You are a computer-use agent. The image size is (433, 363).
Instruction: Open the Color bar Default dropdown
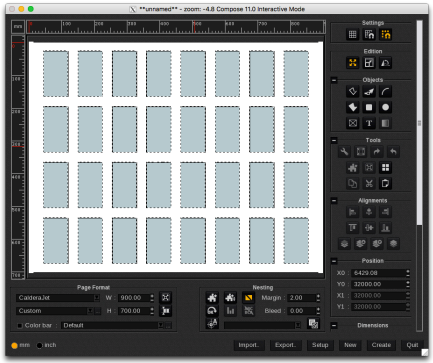(113, 325)
